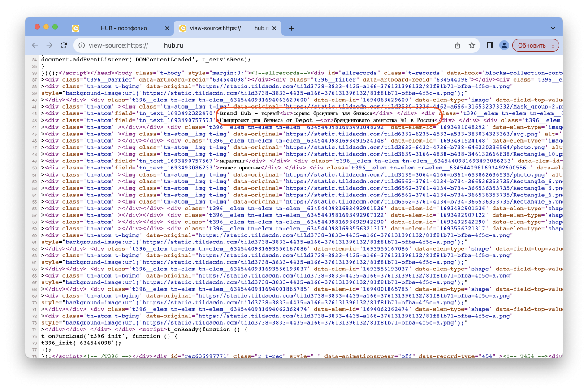Close the view-source tab
Image resolution: width=588 pixels, height=391 pixels.
point(274,28)
